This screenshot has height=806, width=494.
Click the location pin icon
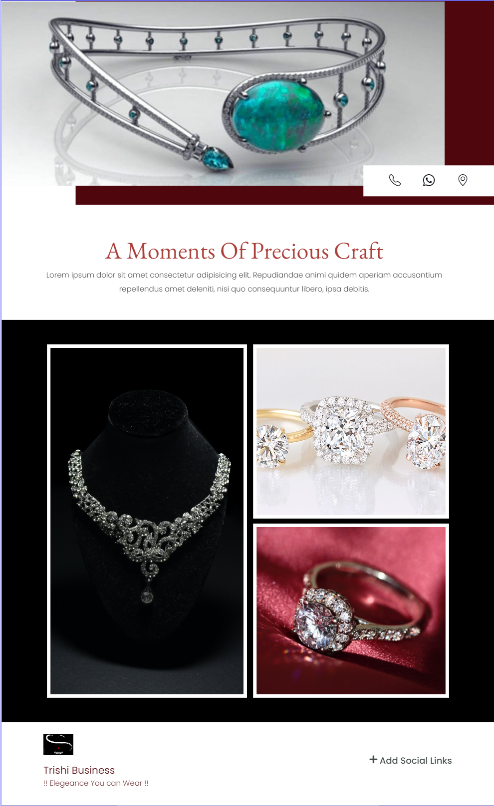463,180
